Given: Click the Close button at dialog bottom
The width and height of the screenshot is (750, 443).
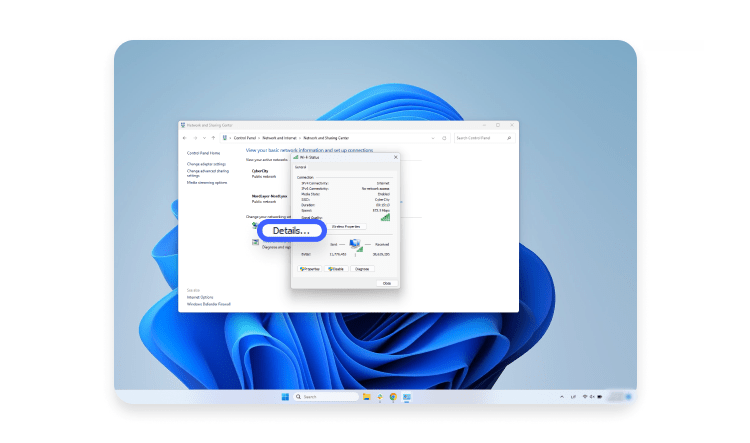Looking at the screenshot, I should click(x=386, y=283).
